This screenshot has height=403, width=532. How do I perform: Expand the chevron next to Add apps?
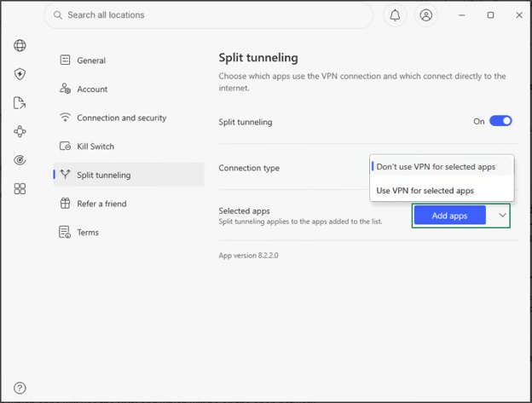click(502, 215)
